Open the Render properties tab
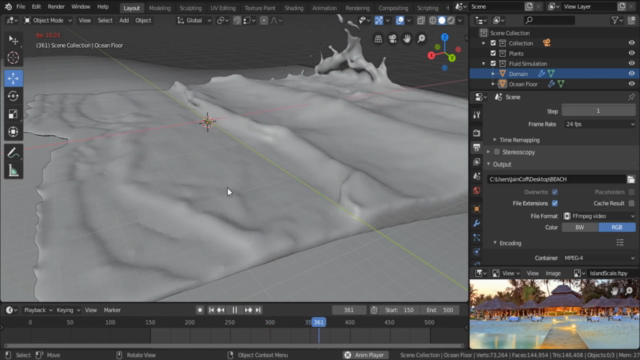 476,133
